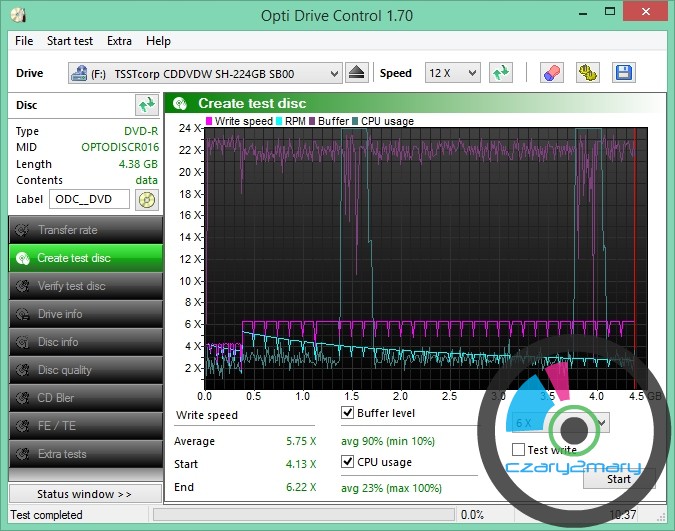Toggle the Buffer level checkbox

point(348,413)
